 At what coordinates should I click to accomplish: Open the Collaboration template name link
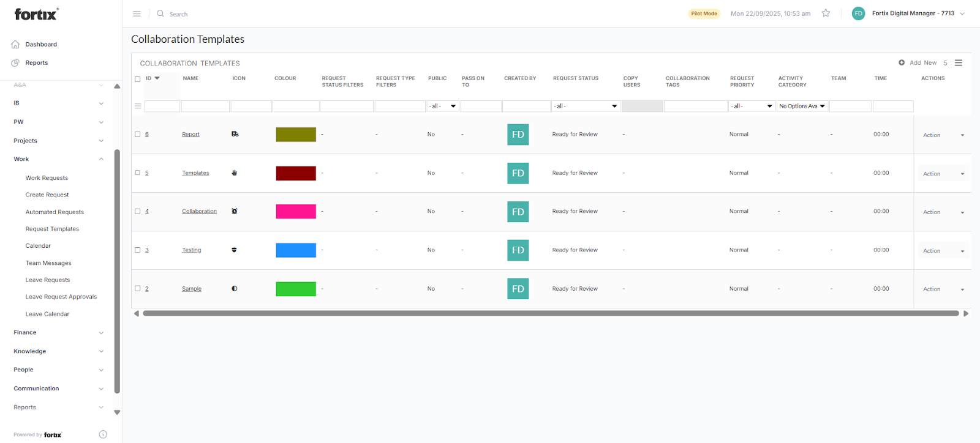[199, 211]
